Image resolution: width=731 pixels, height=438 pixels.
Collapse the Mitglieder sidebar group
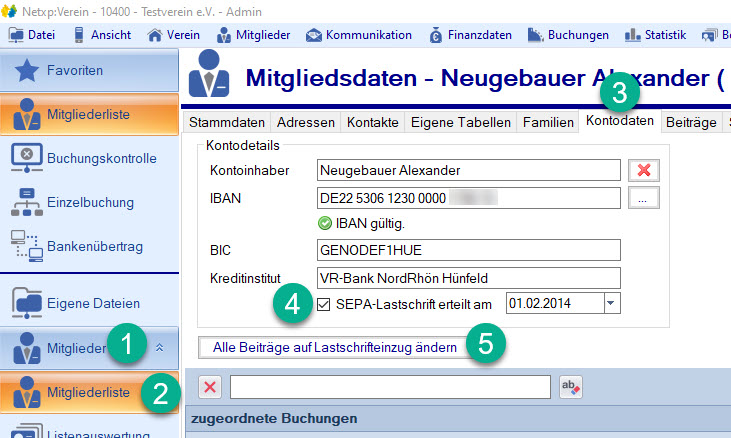click(x=159, y=348)
